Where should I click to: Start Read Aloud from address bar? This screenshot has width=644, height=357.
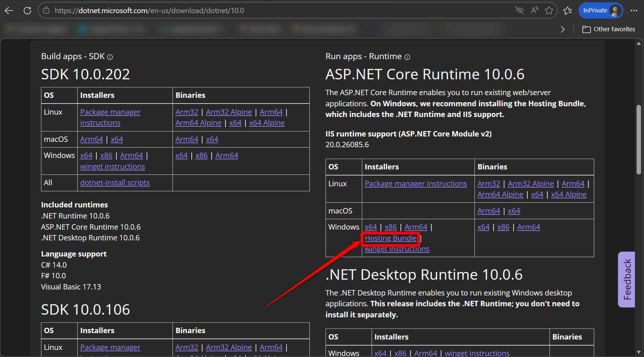pos(534,11)
